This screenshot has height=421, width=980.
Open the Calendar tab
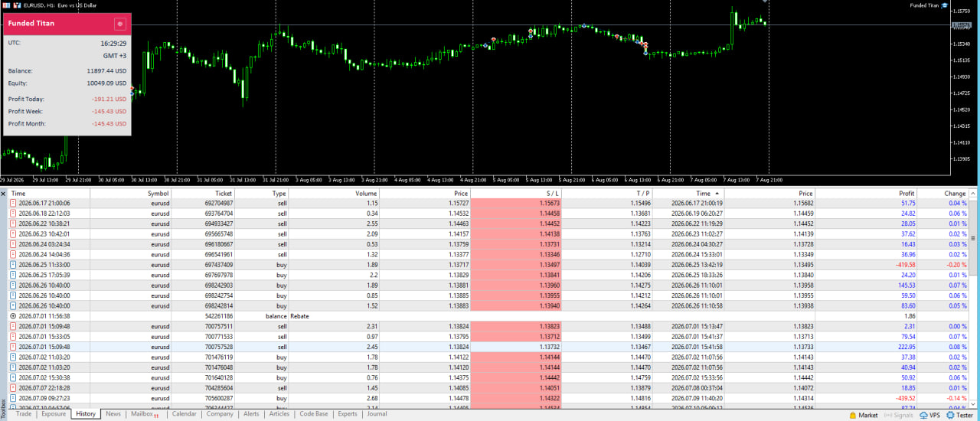coord(184,414)
